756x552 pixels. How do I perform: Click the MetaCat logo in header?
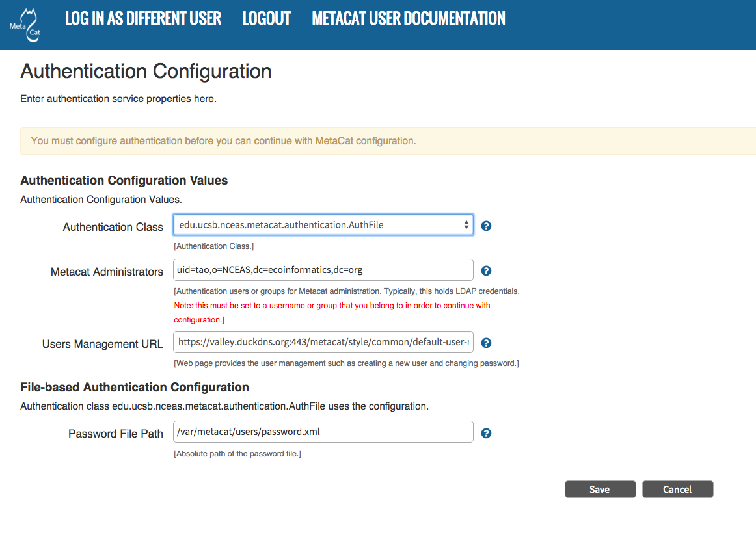pos(25,25)
